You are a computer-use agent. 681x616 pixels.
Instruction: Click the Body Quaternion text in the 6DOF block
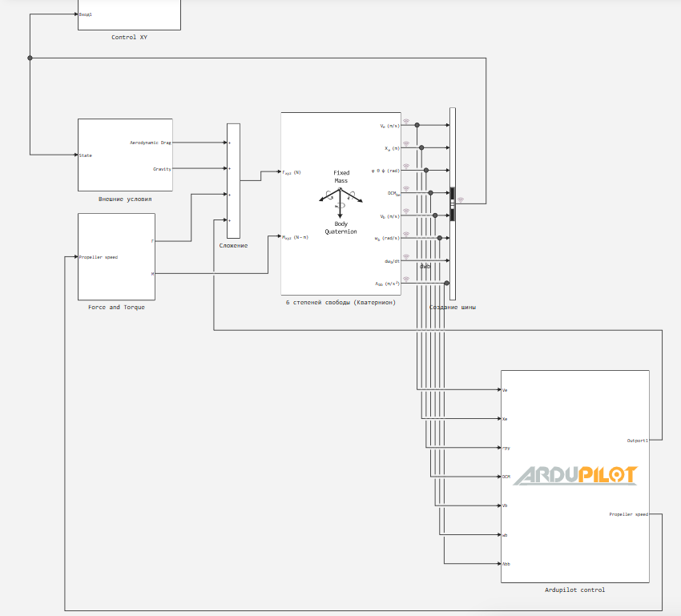341,228
